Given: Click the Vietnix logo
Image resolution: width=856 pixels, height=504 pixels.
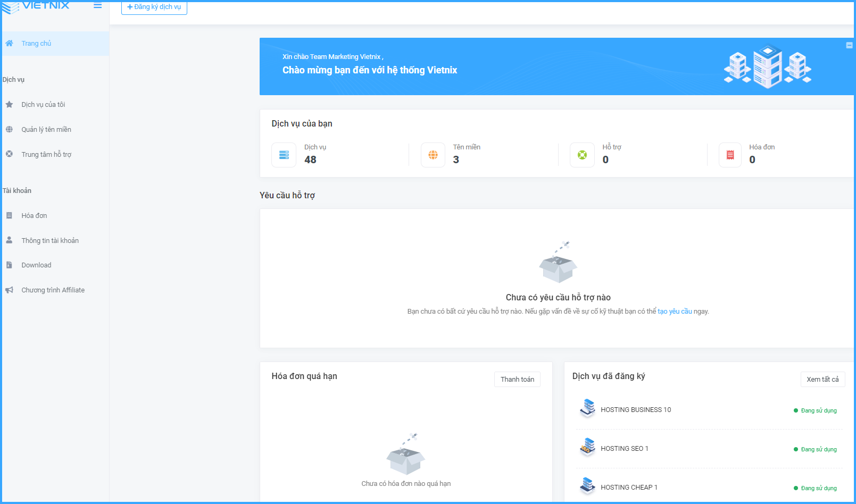Looking at the screenshot, I should coord(36,7).
